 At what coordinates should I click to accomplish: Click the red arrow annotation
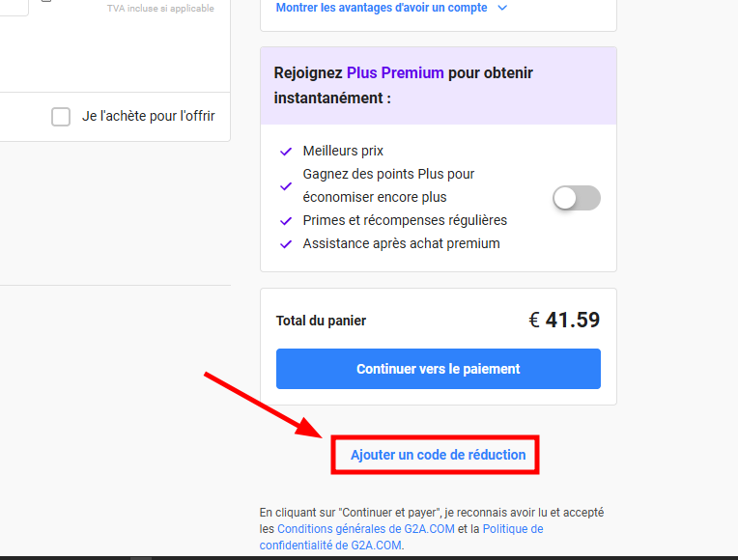261,402
